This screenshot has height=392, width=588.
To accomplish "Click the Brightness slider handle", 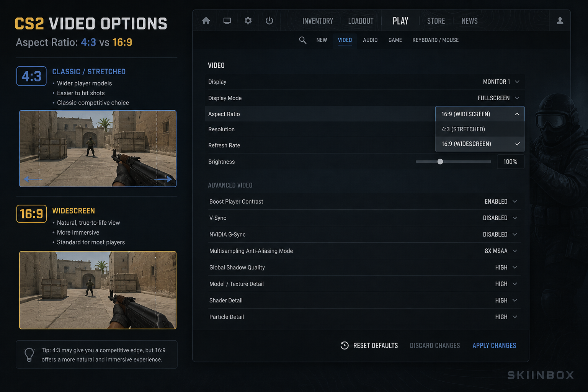I will pyautogui.click(x=440, y=162).
